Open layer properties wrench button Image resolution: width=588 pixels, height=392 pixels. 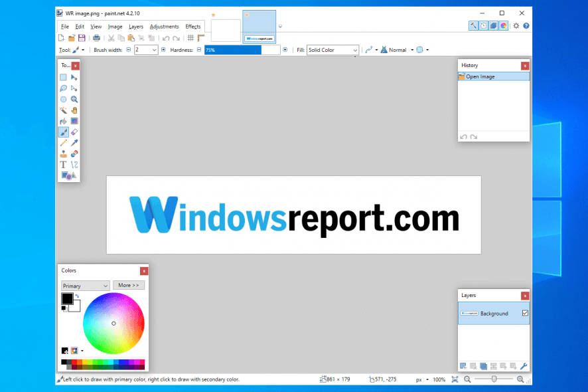pyautogui.click(x=524, y=366)
